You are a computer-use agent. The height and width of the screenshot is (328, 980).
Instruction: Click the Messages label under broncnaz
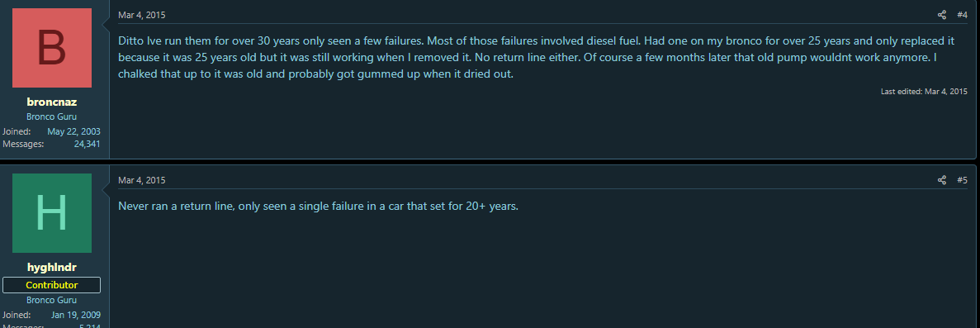point(23,144)
